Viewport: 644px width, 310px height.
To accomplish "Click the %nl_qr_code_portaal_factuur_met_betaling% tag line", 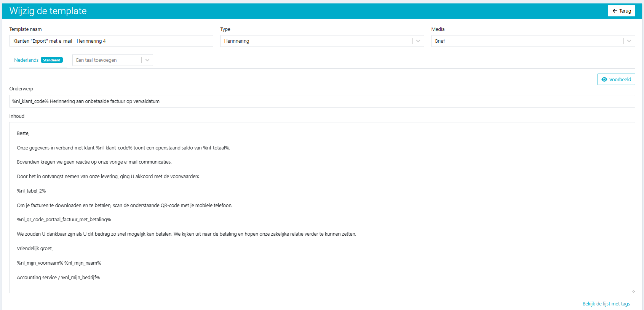I will 64,220.
